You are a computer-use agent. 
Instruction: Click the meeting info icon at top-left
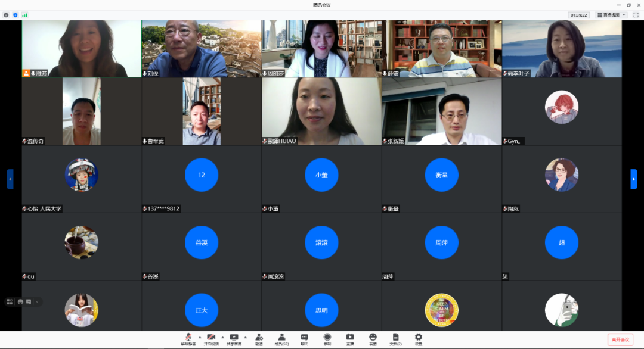tap(6, 15)
